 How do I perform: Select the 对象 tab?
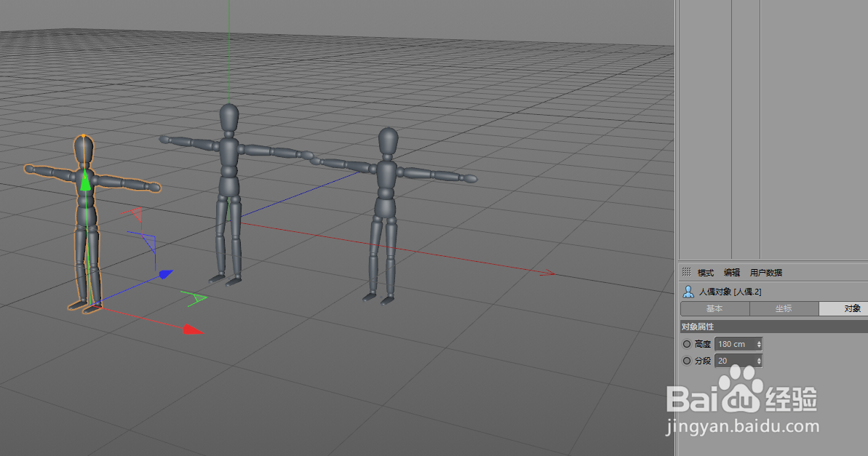coord(844,309)
